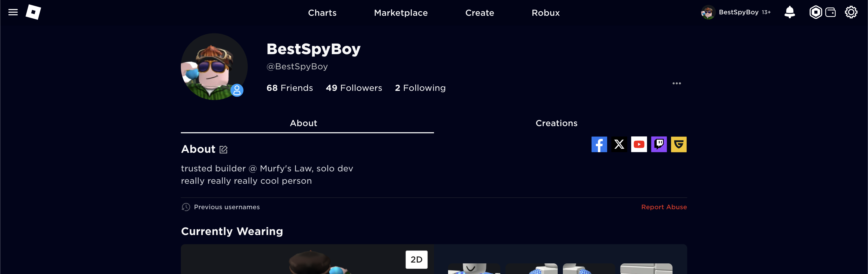Click the Previous usernames clock icon
868x274 pixels.
[x=186, y=207]
